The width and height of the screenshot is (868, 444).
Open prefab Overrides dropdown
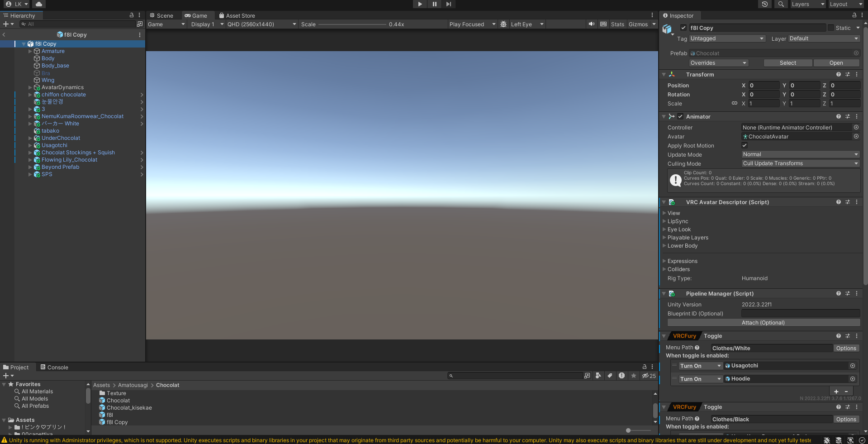[719, 63]
